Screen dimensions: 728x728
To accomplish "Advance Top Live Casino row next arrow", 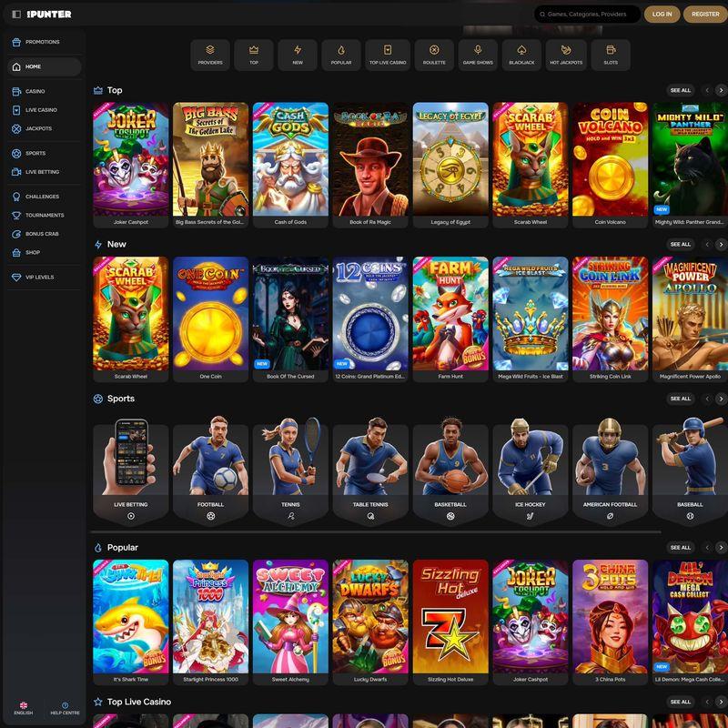I will click(721, 702).
